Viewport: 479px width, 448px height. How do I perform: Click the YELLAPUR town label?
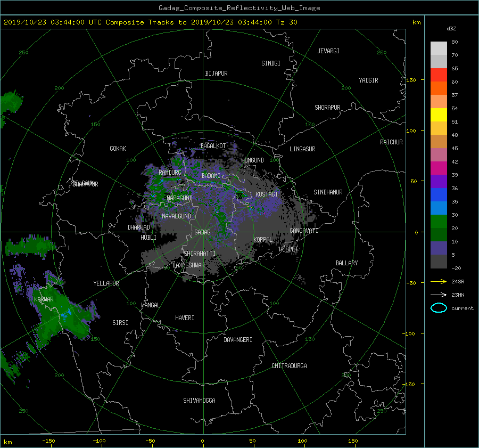[x=106, y=283]
